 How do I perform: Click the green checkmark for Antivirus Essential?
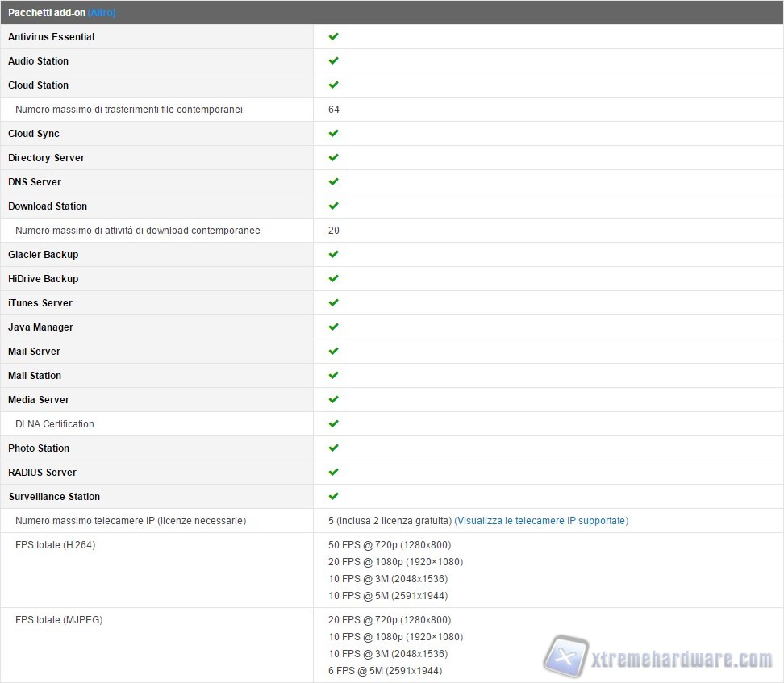(333, 37)
